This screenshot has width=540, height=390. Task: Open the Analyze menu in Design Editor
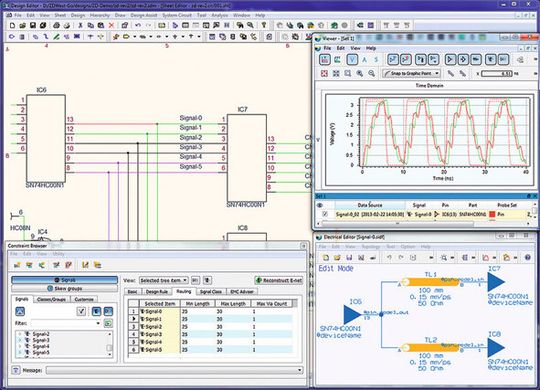(x=220, y=15)
